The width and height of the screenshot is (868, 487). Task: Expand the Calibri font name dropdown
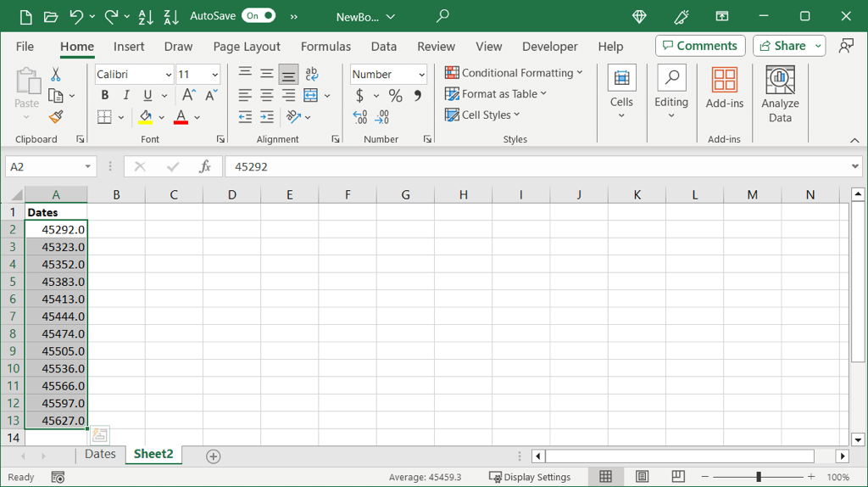[x=168, y=75]
